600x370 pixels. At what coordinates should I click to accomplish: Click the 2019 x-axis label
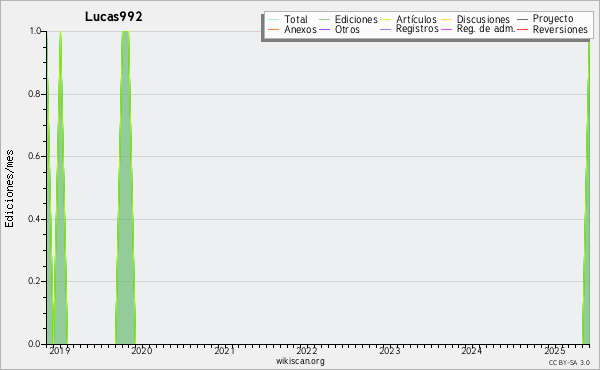pyautogui.click(x=60, y=350)
